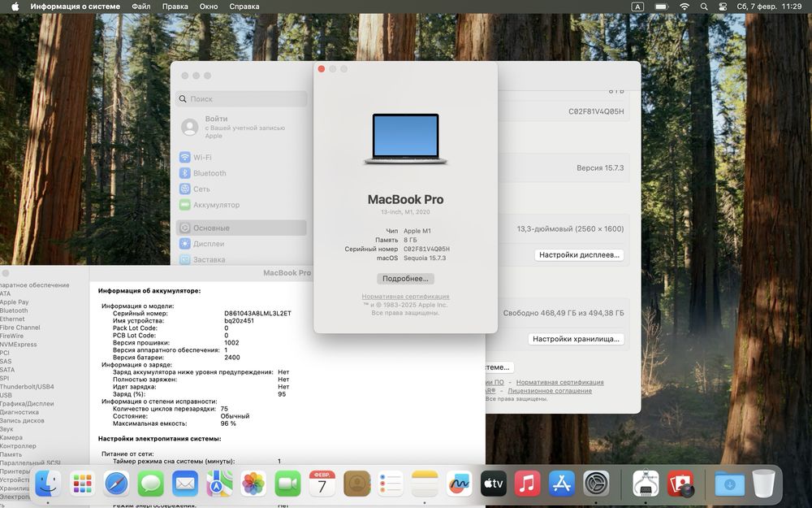Viewport: 812px width, 508px height.
Task: Select Wi-Fi in Settings sidebar
Action: 241,157
